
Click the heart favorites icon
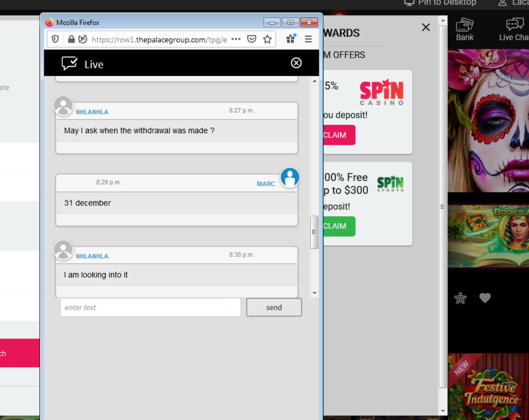[485, 298]
